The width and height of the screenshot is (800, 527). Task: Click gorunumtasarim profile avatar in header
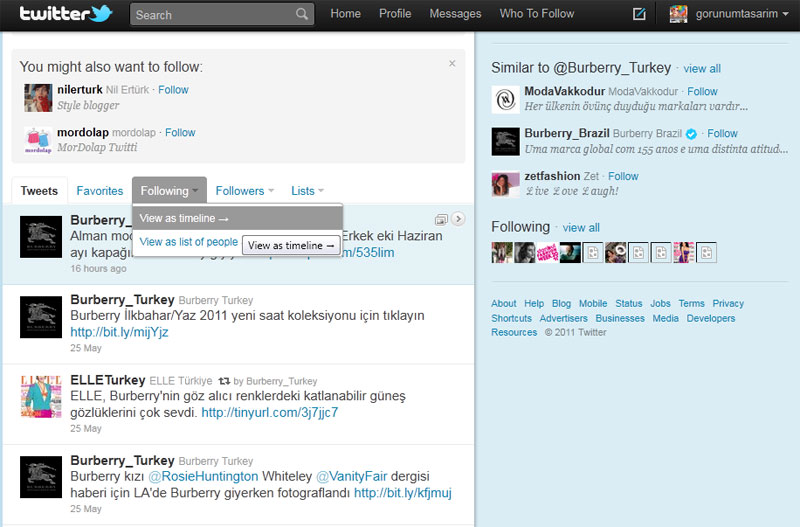coord(679,14)
